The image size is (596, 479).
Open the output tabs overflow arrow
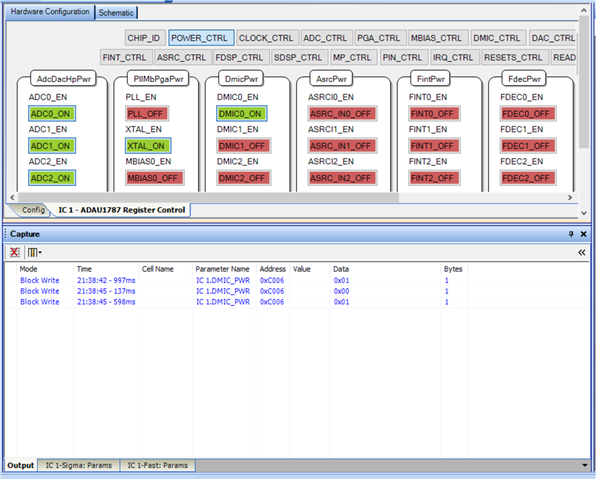585,465
